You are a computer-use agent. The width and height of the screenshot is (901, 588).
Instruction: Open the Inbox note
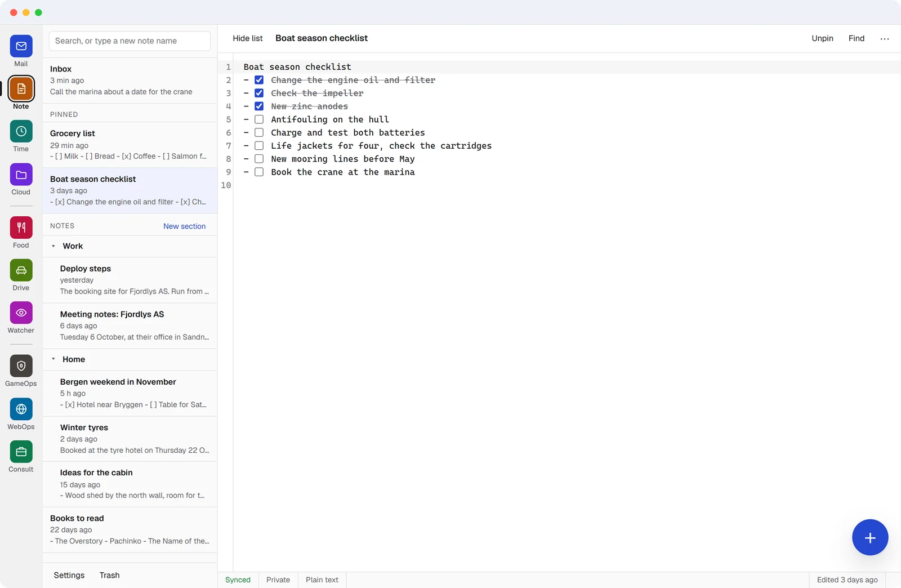point(130,80)
